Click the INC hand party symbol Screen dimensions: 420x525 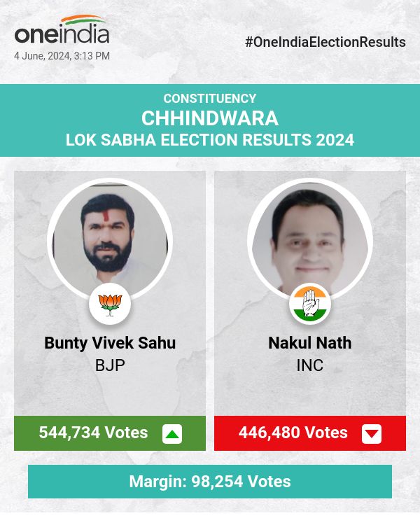(x=310, y=304)
